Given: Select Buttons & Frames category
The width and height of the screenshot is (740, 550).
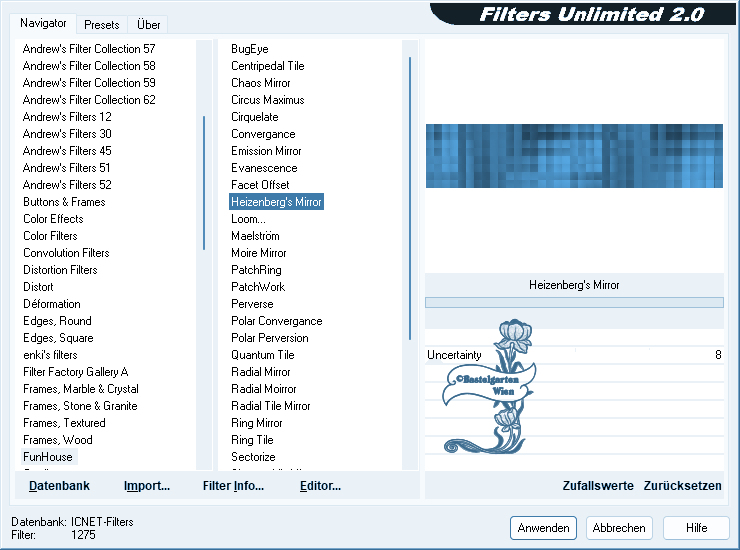Looking at the screenshot, I should (64, 202).
